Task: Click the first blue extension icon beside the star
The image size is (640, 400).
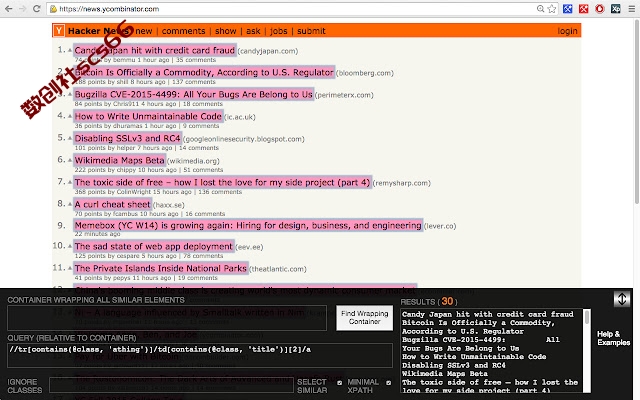Action: (x=567, y=9)
